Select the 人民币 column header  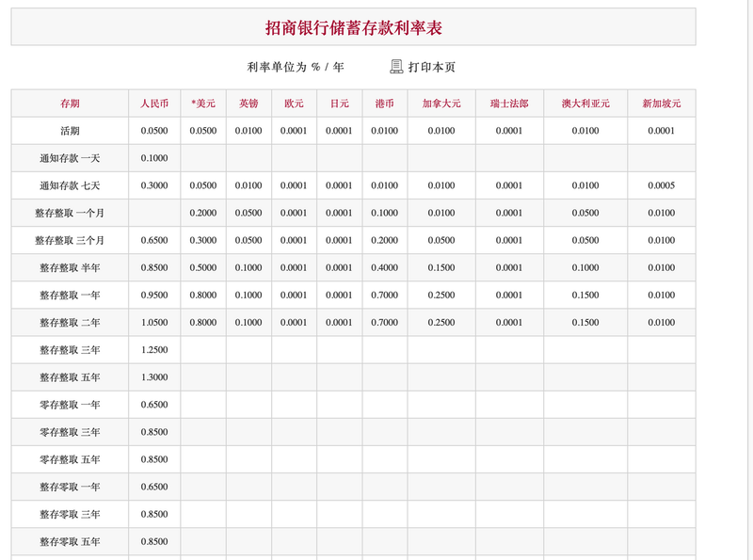point(154,104)
